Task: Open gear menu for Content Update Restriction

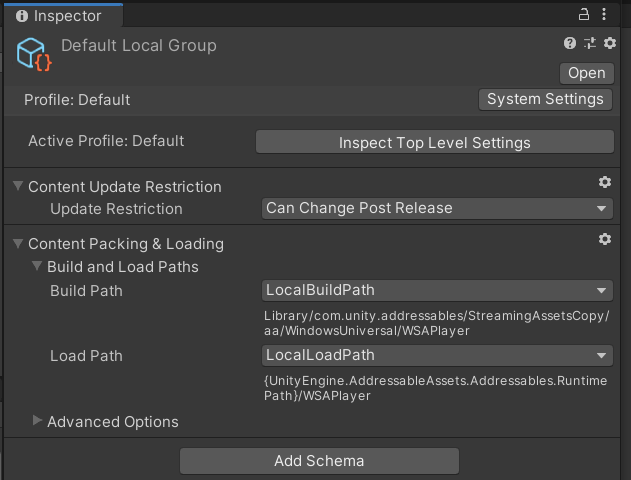Action: click(604, 182)
